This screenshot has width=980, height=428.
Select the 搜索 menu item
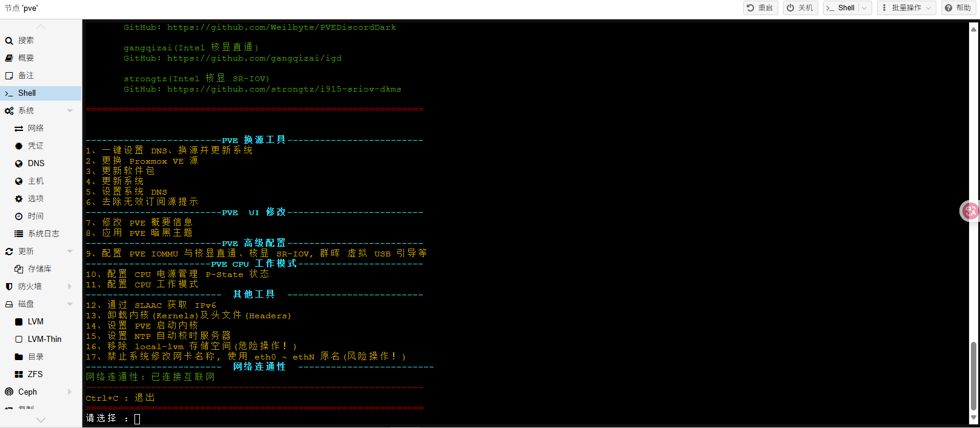tap(41, 41)
